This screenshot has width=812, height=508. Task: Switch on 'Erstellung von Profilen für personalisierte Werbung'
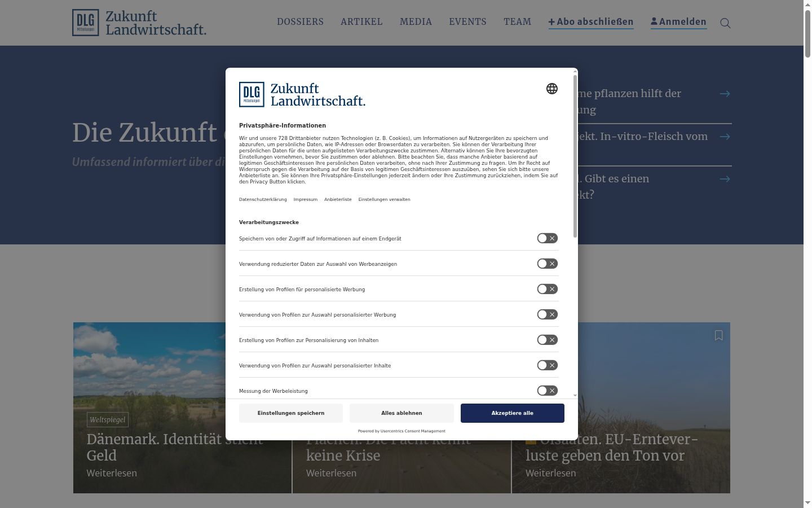point(548,289)
